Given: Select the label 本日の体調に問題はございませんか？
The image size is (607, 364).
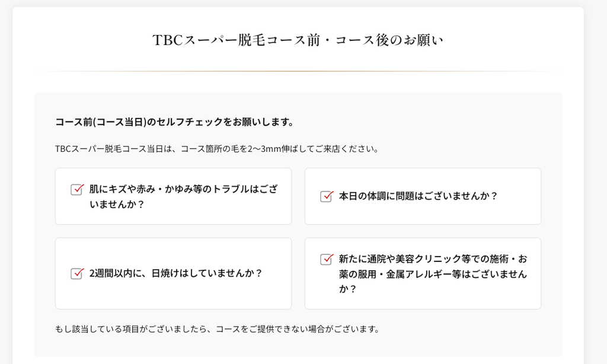Looking at the screenshot, I should coord(418,196).
